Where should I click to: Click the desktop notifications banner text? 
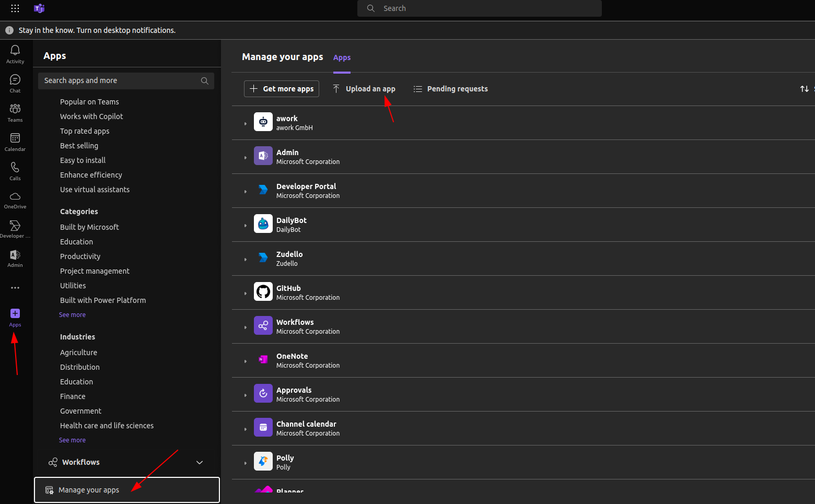[x=97, y=30]
